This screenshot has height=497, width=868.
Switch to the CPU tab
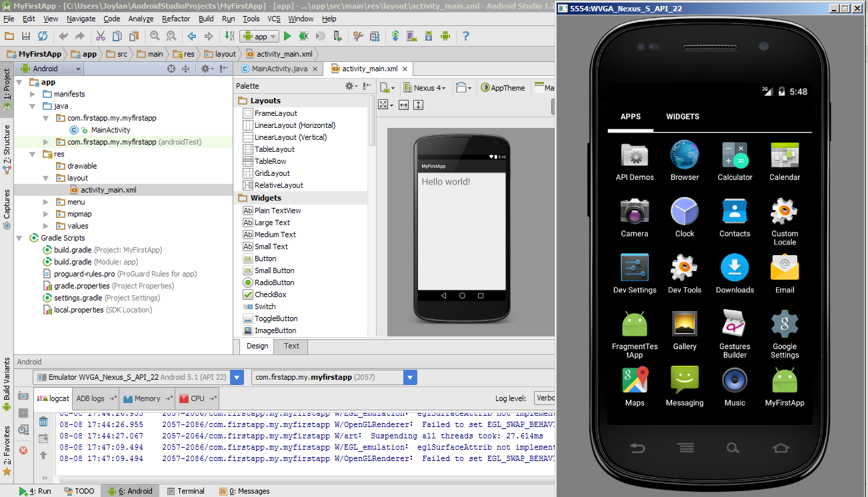coord(197,398)
